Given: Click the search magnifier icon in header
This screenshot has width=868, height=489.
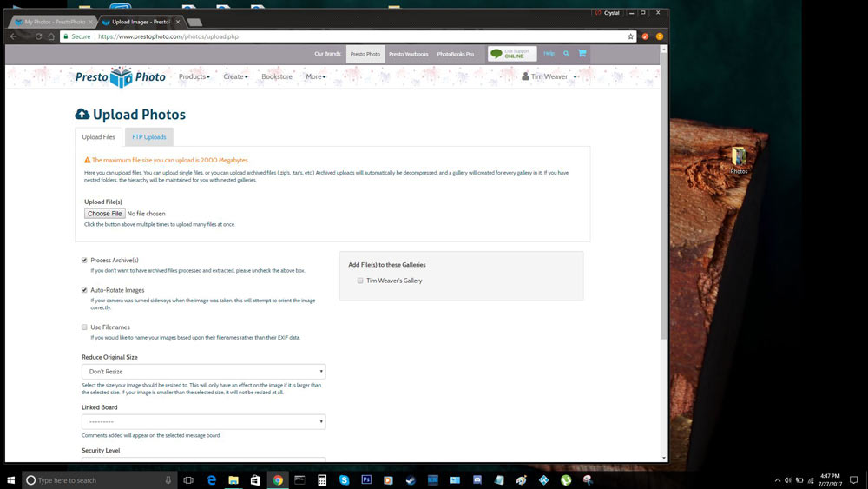Looking at the screenshot, I should tap(566, 54).
